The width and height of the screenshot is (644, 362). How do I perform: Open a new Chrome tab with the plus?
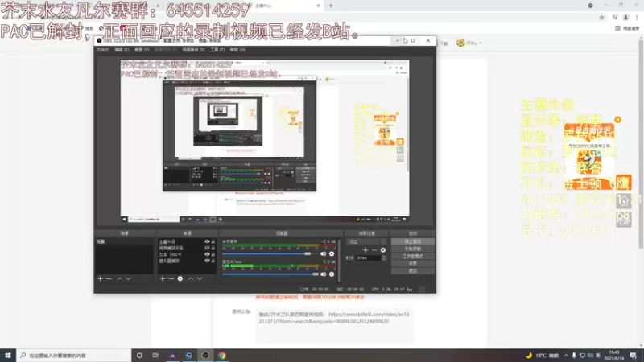click(331, 6)
